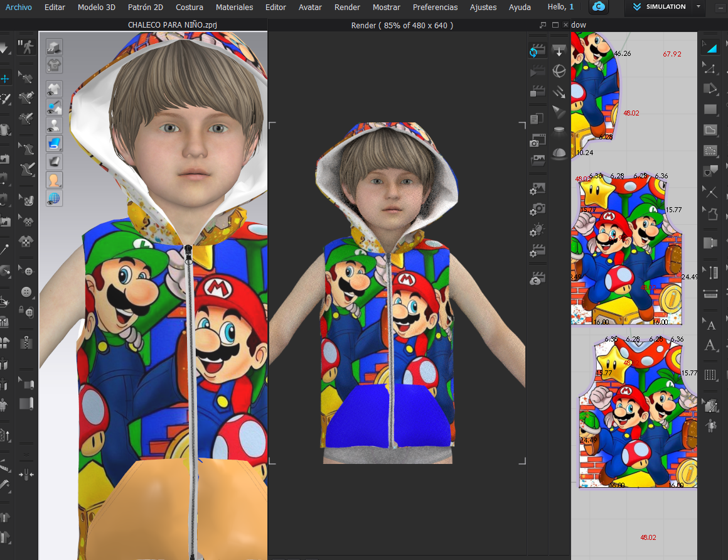Click the render screenshot camera icon

537,140
